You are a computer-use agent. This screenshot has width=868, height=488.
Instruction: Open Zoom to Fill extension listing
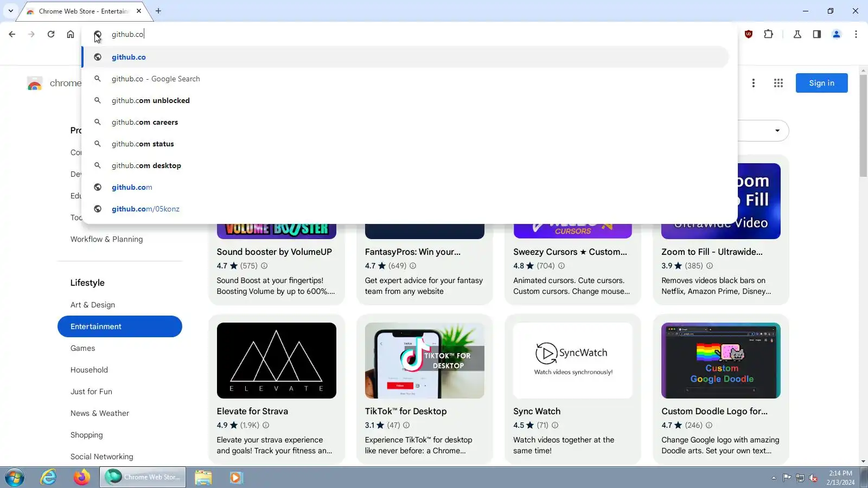[x=712, y=252]
